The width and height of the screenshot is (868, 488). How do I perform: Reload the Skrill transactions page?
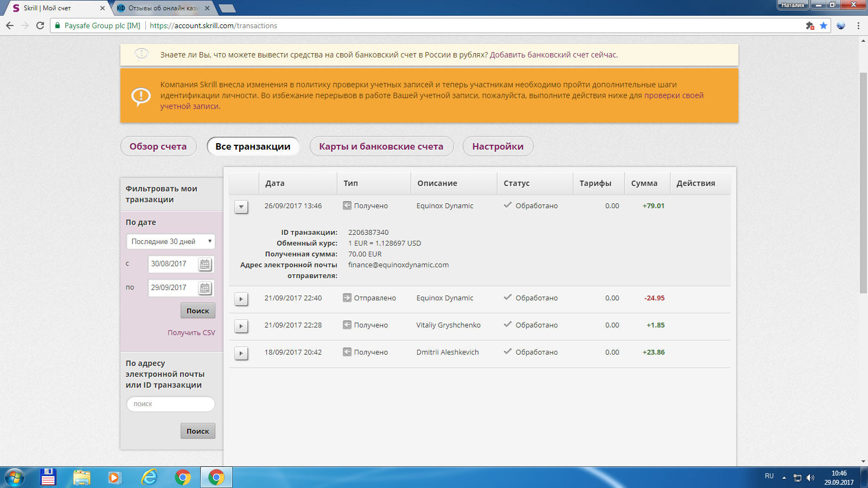tap(40, 25)
